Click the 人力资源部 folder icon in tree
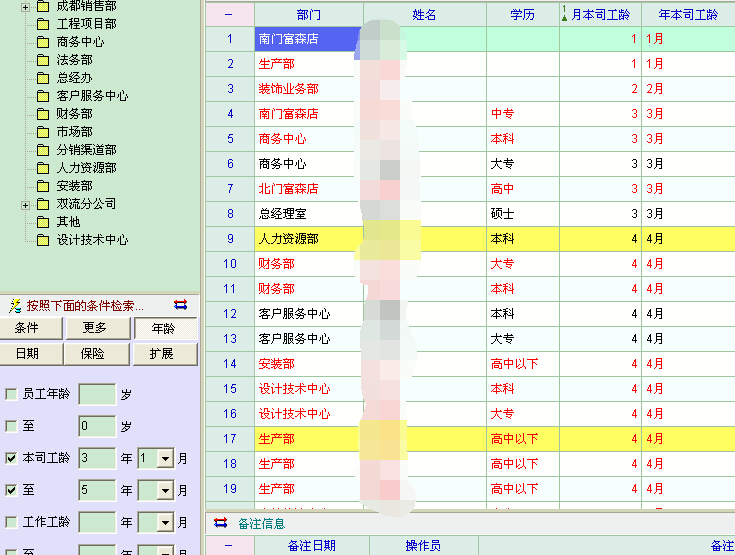 tap(43, 168)
